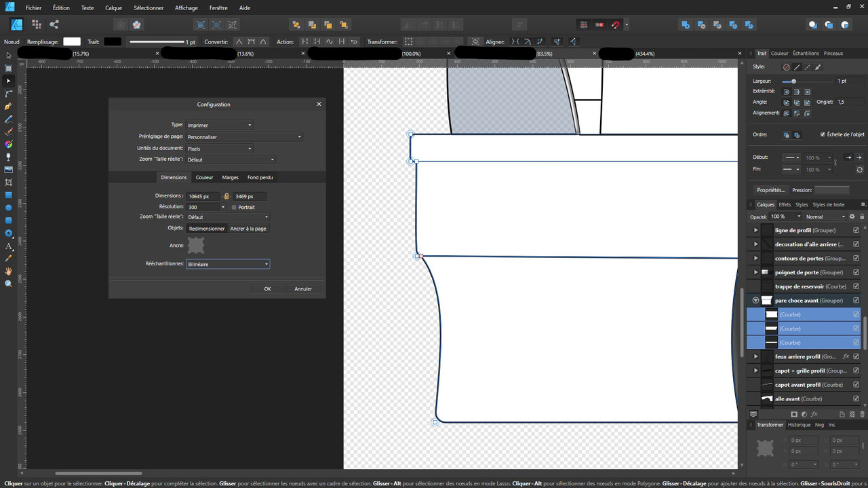Click the Artistic Text tool
868x488 pixels.
(x=8, y=246)
